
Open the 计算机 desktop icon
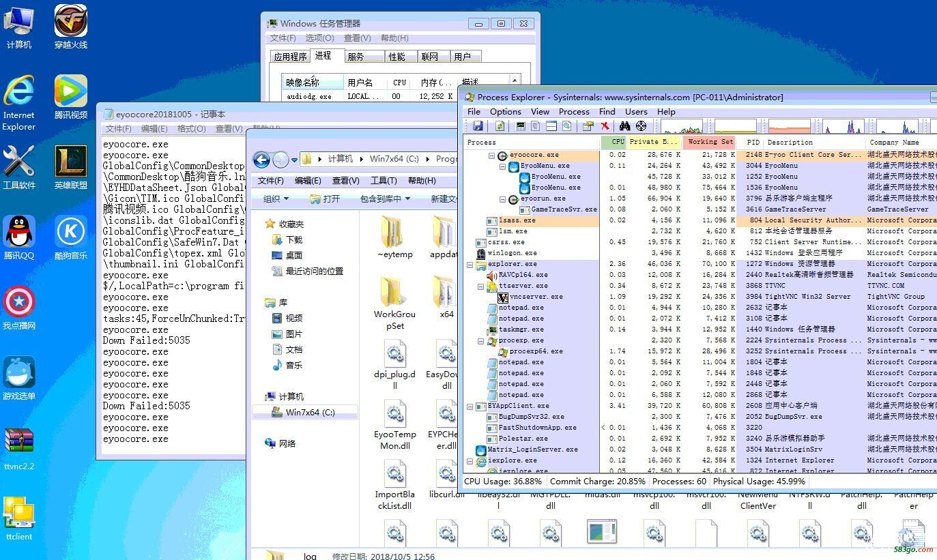pos(18,27)
